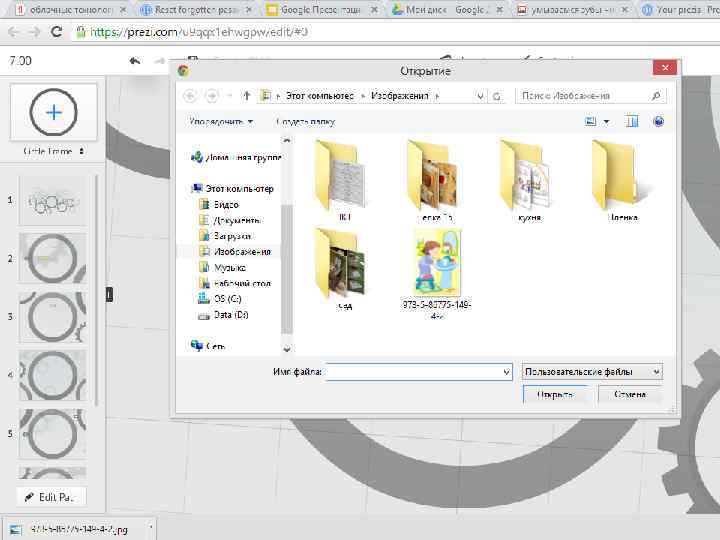This screenshot has height=540, width=720.
Task: Click the browser URL address bar
Action: [x=395, y=32]
